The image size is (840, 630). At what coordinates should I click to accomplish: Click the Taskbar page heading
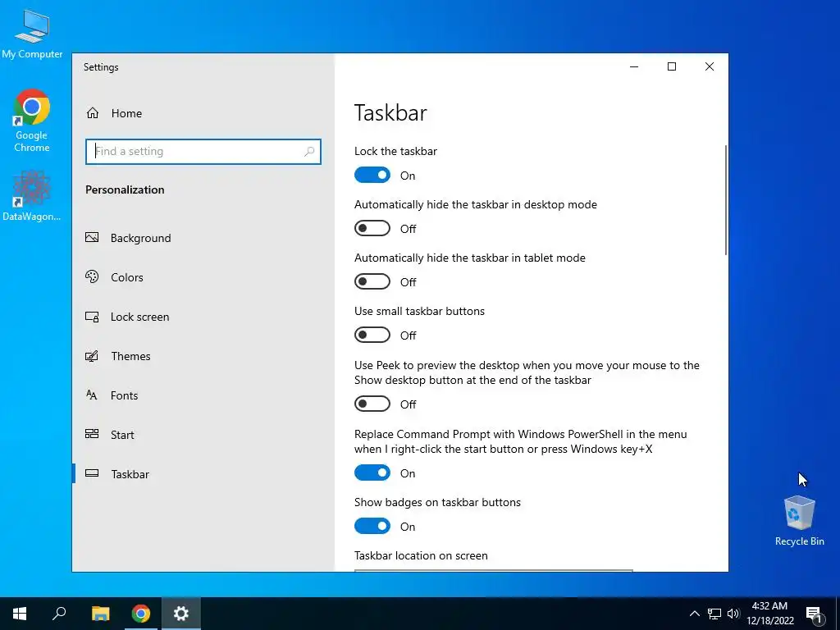click(x=390, y=112)
